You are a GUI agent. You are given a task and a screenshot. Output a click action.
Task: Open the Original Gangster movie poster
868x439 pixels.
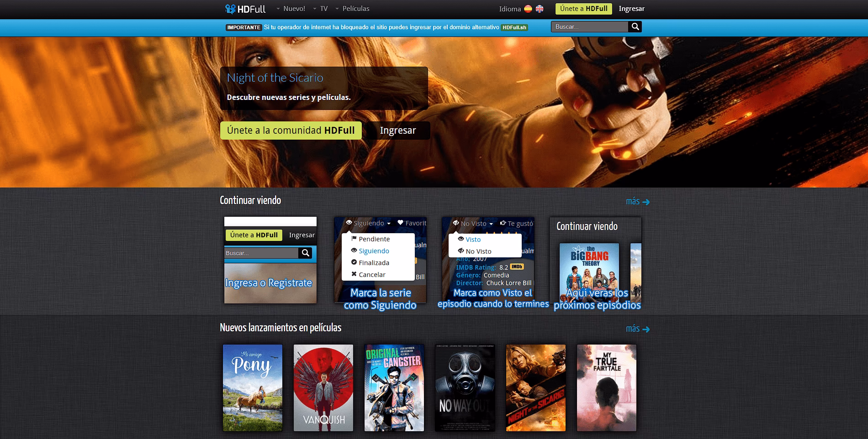tap(394, 388)
